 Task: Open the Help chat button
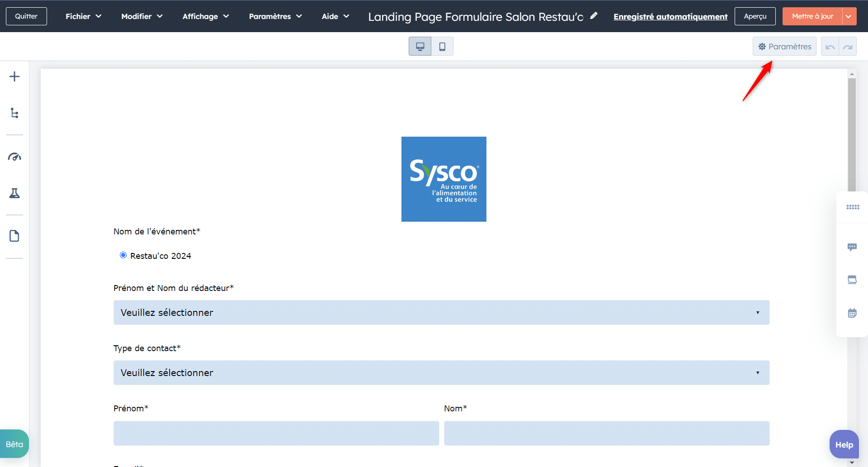844,444
